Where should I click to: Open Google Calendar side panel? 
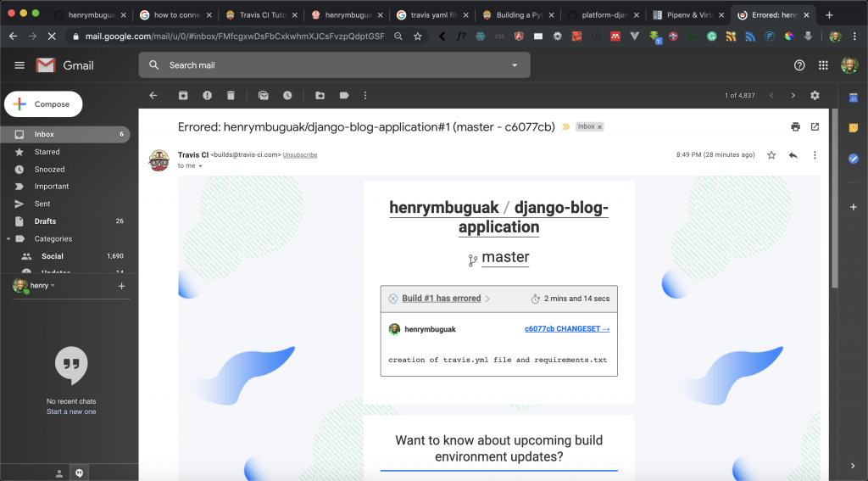click(853, 98)
